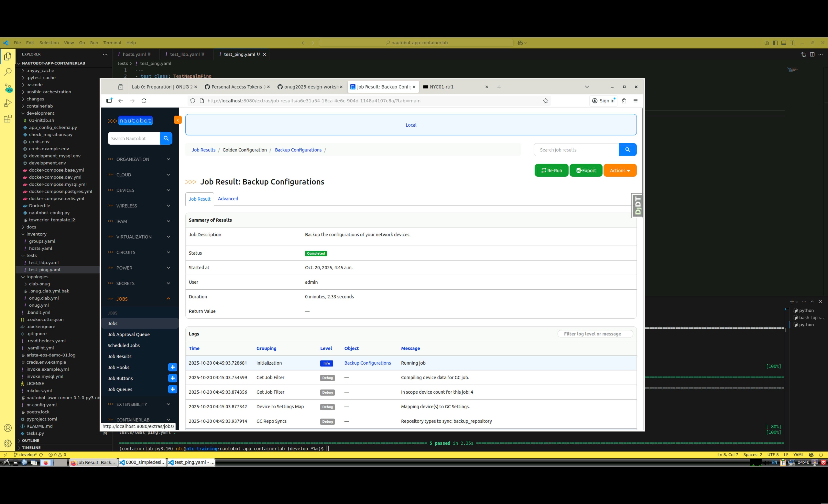Switch to the Advanced tab
This screenshot has height=504, width=828.
pos(228,198)
